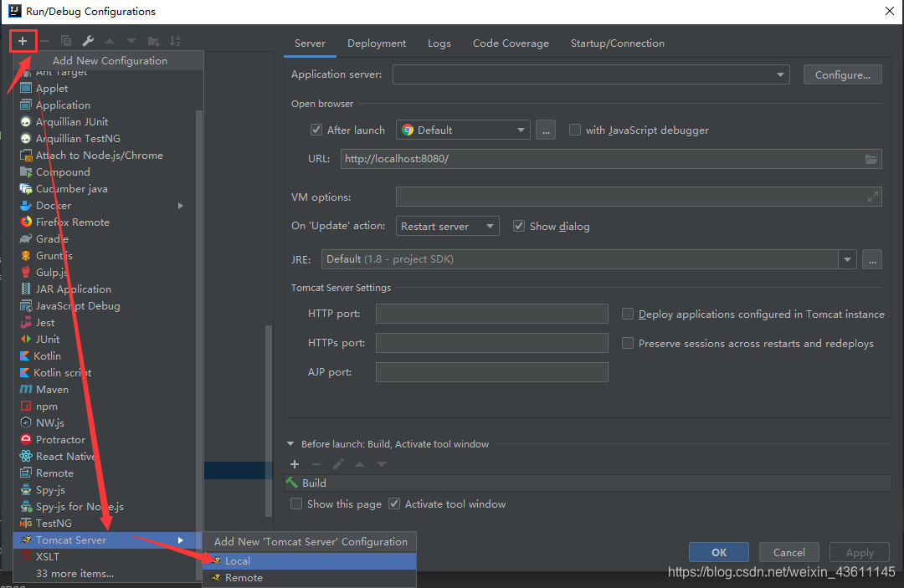The image size is (904, 588).
Task: Open the Application server dropdown
Action: click(x=591, y=75)
